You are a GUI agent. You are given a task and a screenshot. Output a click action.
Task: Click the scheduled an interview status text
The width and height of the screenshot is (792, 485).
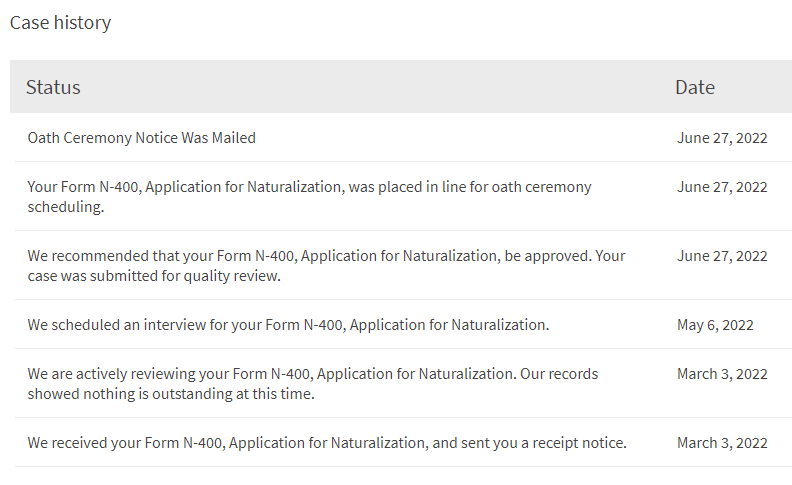(x=288, y=324)
